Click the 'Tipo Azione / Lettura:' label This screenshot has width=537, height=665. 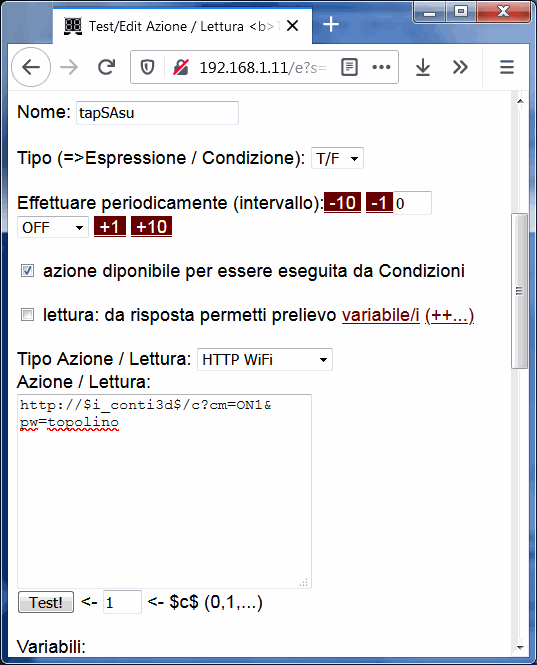[x=104, y=359]
